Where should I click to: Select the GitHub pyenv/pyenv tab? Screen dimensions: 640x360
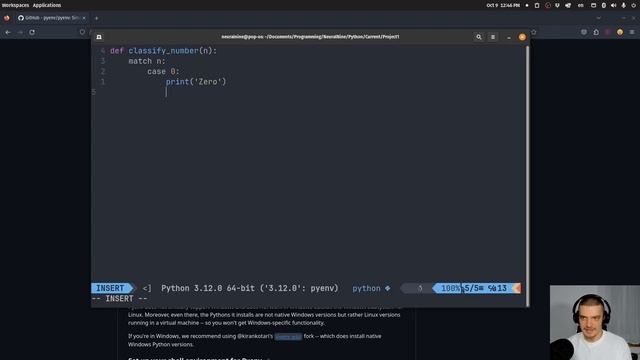coord(51,18)
